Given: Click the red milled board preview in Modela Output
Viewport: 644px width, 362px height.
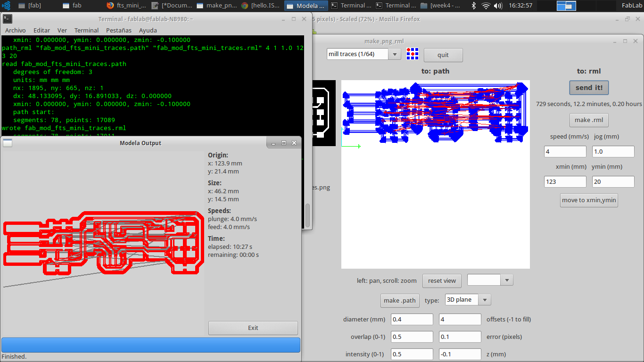Looking at the screenshot, I should click(104, 243).
